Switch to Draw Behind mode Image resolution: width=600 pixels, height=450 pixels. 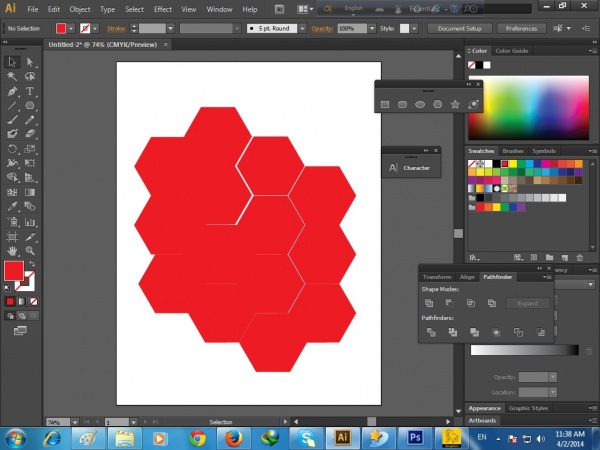pos(21,314)
